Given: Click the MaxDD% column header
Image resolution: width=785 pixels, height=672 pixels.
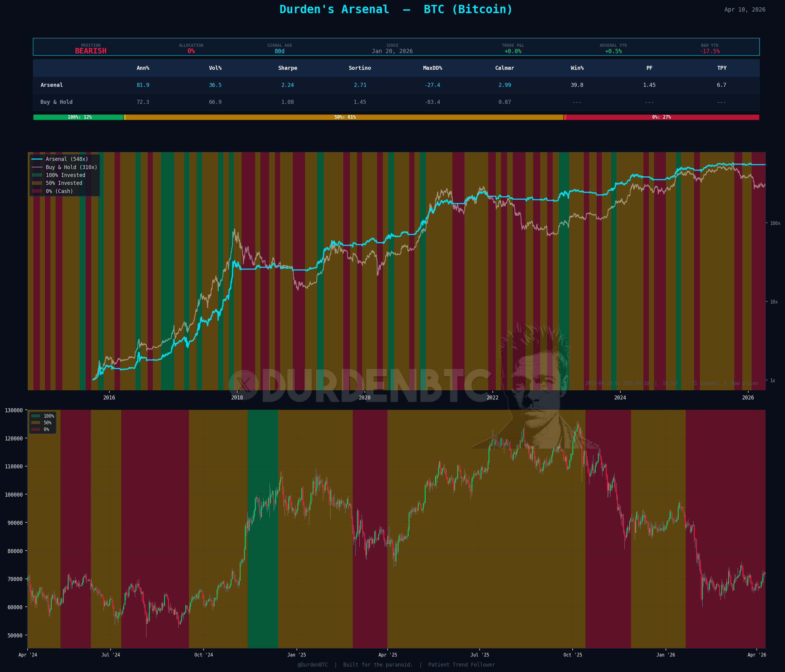Looking at the screenshot, I should (x=432, y=68).
